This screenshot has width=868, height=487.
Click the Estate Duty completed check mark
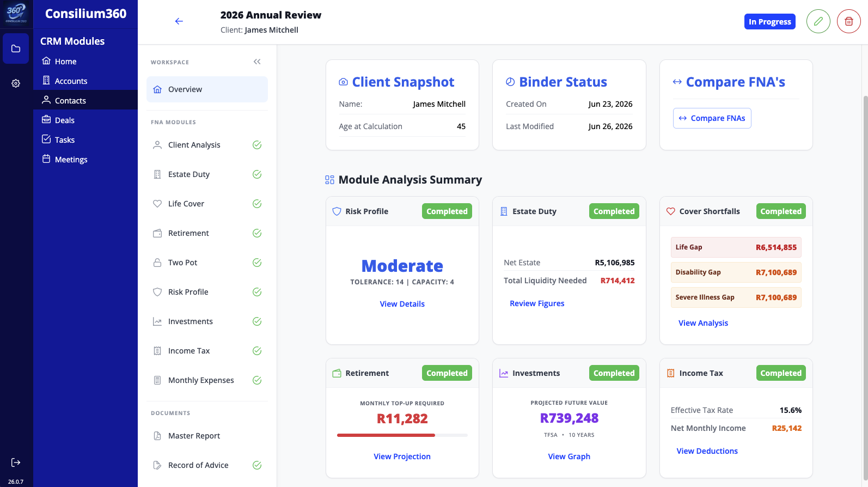click(x=257, y=174)
